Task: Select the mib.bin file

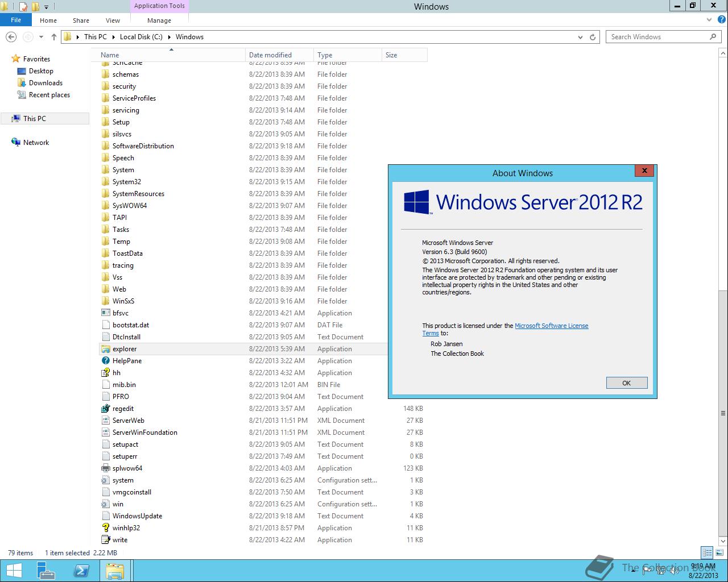Action: point(124,385)
